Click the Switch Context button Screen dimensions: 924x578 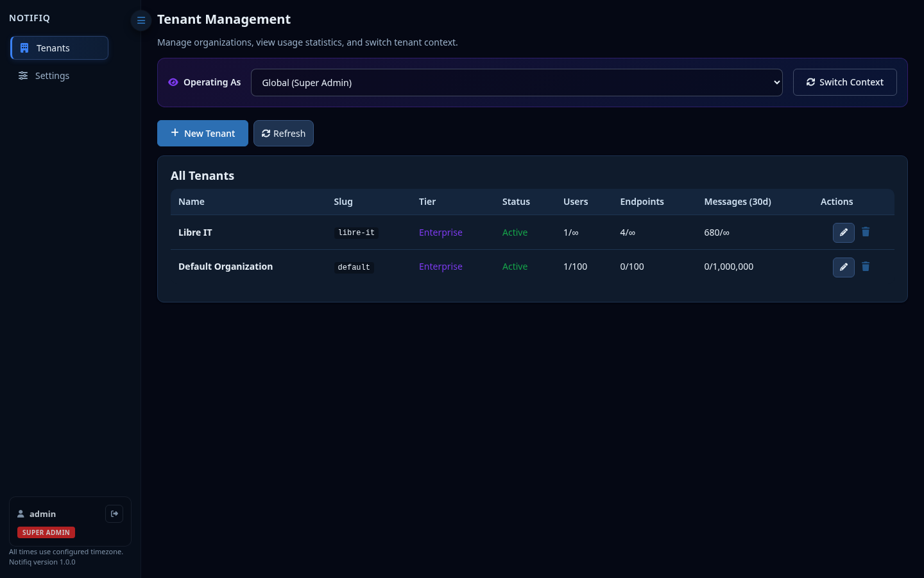(x=844, y=82)
